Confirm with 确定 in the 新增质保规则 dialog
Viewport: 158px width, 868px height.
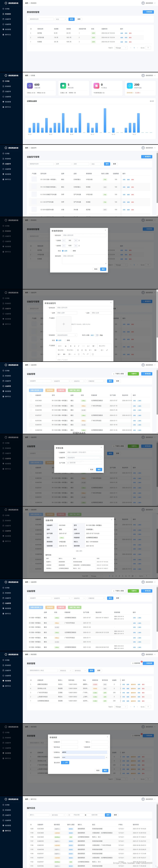(x=103, y=269)
